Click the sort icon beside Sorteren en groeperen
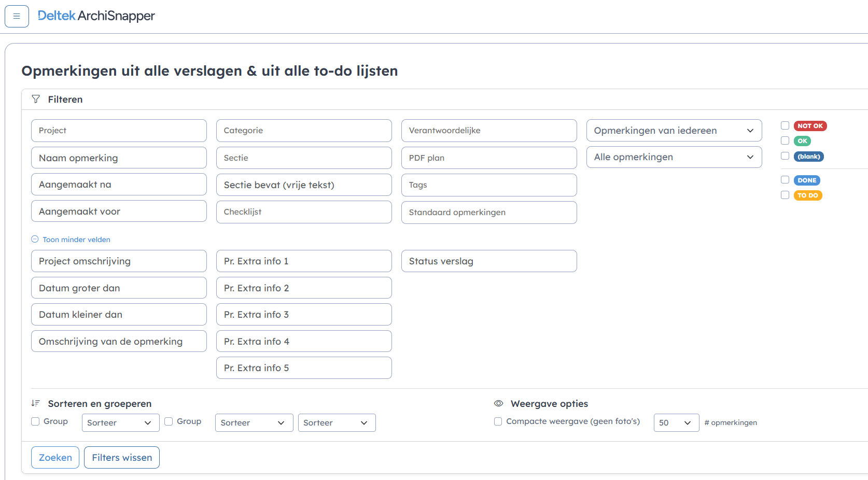 click(x=36, y=403)
